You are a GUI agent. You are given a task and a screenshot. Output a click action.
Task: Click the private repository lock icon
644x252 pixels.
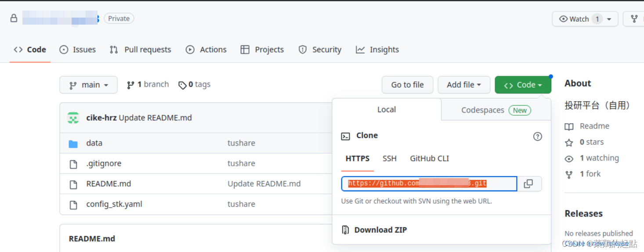[14, 18]
